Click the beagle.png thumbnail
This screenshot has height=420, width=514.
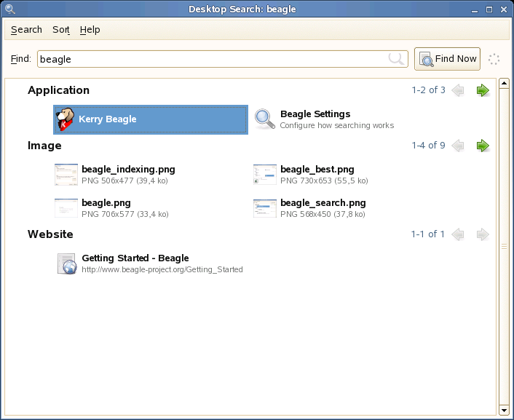coord(66,208)
